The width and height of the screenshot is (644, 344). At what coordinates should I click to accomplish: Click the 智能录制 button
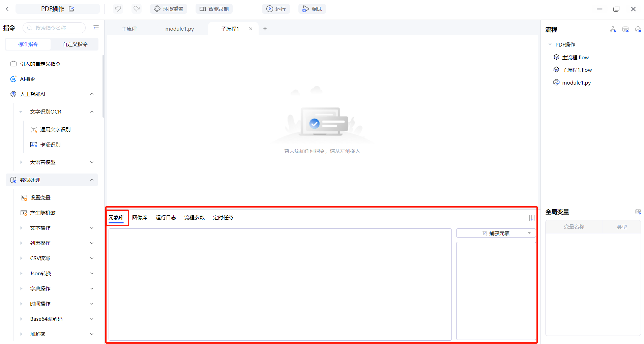click(214, 9)
